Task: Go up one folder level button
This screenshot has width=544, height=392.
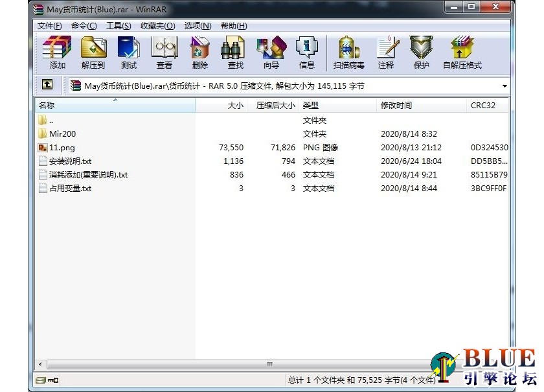Action: click(47, 85)
